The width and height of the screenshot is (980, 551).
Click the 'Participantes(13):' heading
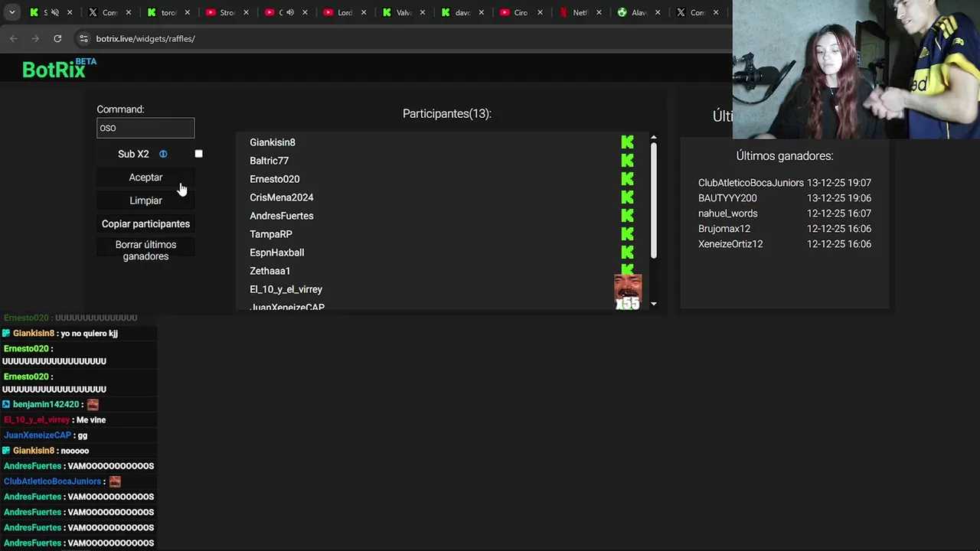click(x=447, y=113)
